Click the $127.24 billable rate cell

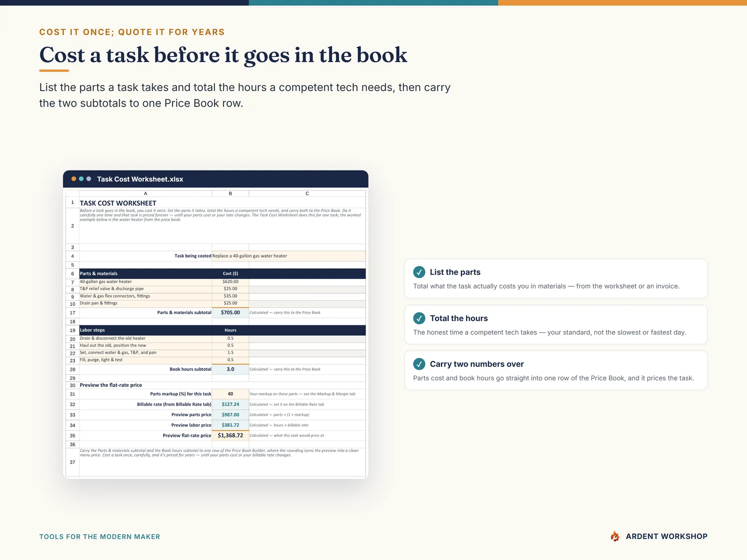point(230,405)
